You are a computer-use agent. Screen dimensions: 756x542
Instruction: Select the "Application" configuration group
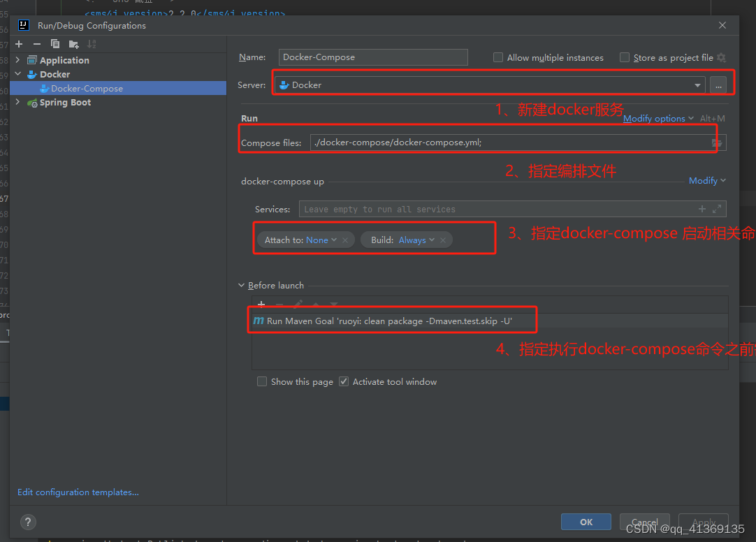coord(63,60)
